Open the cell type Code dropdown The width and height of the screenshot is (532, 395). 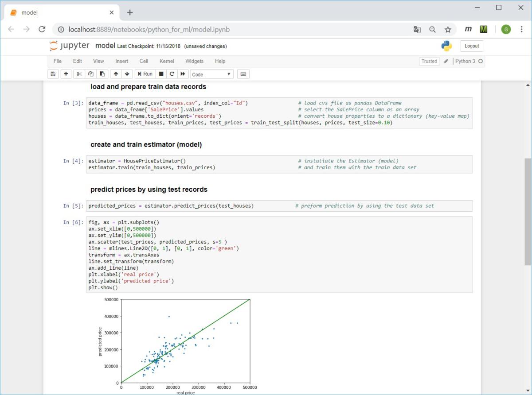[211, 74]
